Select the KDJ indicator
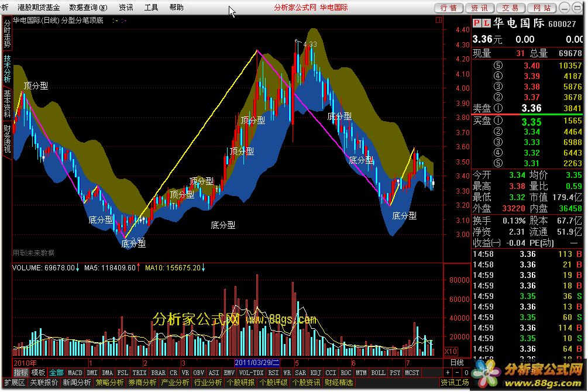The width and height of the screenshot is (588, 392). click(x=316, y=373)
